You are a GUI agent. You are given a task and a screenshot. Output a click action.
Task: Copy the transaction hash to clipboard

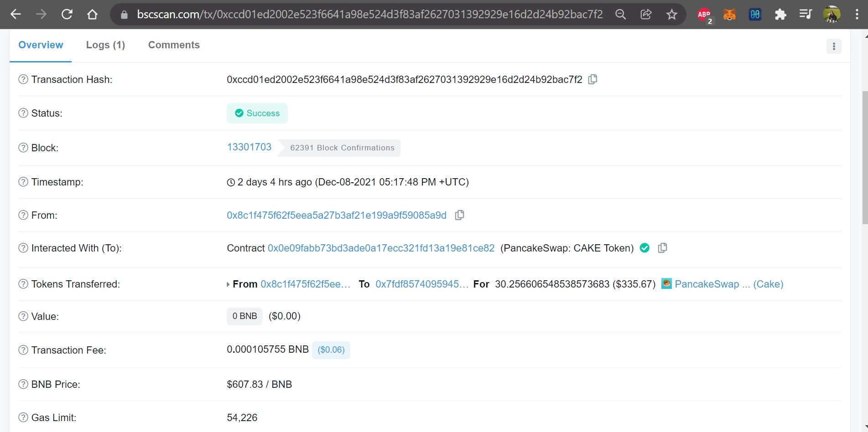pos(593,79)
